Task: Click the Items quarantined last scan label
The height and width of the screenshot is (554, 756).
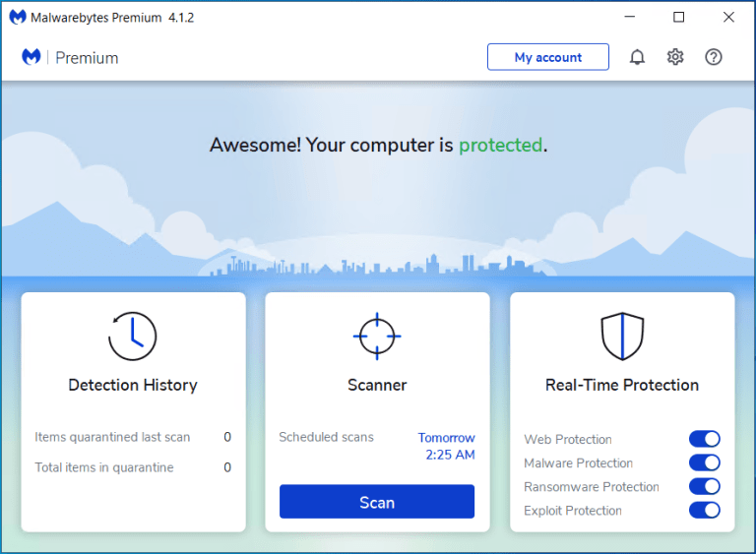Action: click(x=112, y=437)
